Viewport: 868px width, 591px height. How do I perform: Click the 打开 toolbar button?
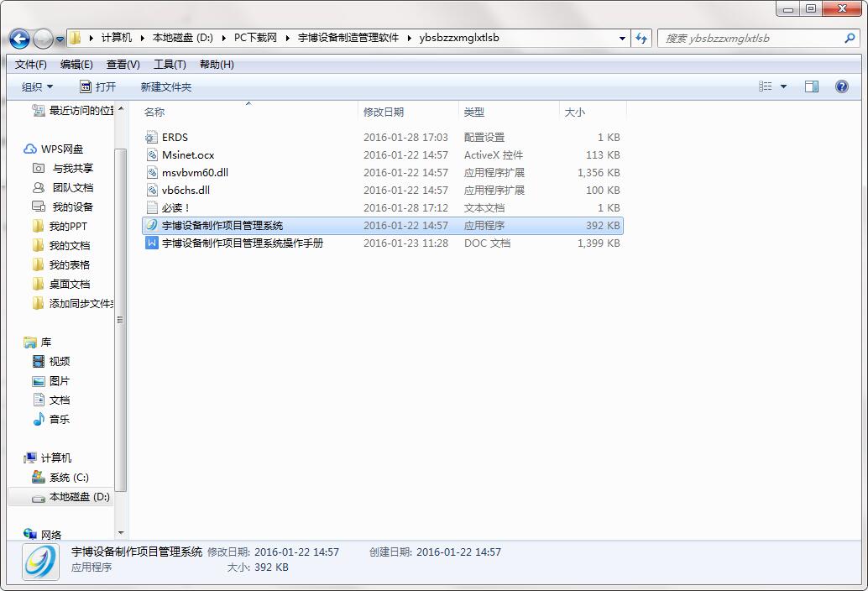click(98, 86)
